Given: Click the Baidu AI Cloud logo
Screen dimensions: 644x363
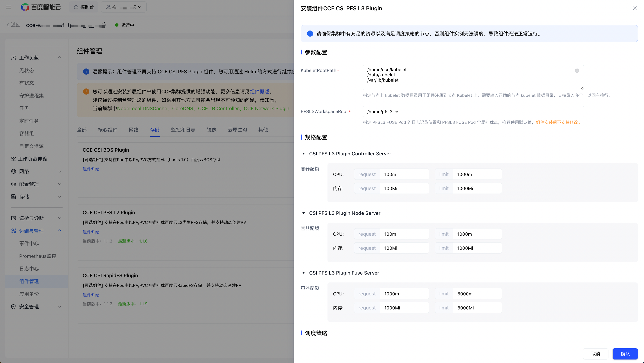Looking at the screenshot, I should [41, 7].
